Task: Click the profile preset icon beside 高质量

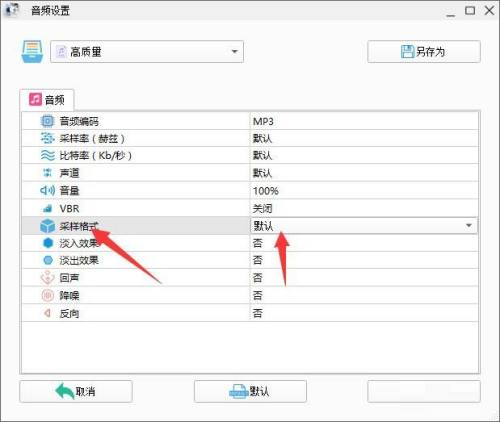Action: (32, 52)
